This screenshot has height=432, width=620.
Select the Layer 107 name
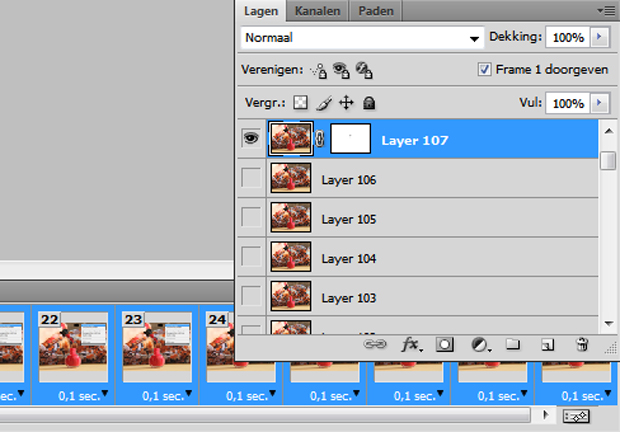pyautogui.click(x=414, y=140)
